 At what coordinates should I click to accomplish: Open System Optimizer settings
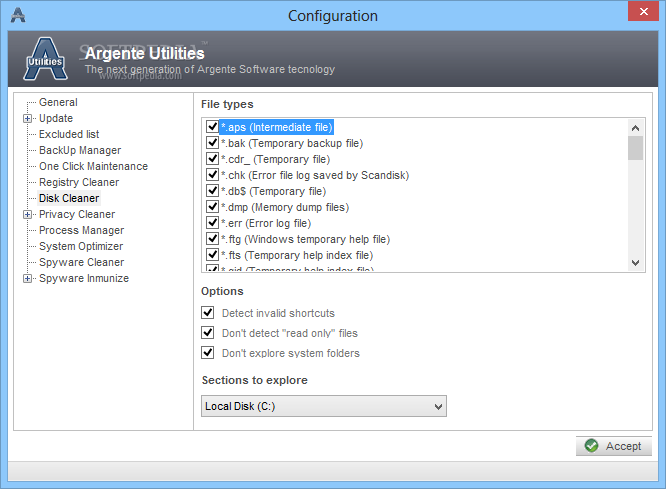tap(81, 246)
